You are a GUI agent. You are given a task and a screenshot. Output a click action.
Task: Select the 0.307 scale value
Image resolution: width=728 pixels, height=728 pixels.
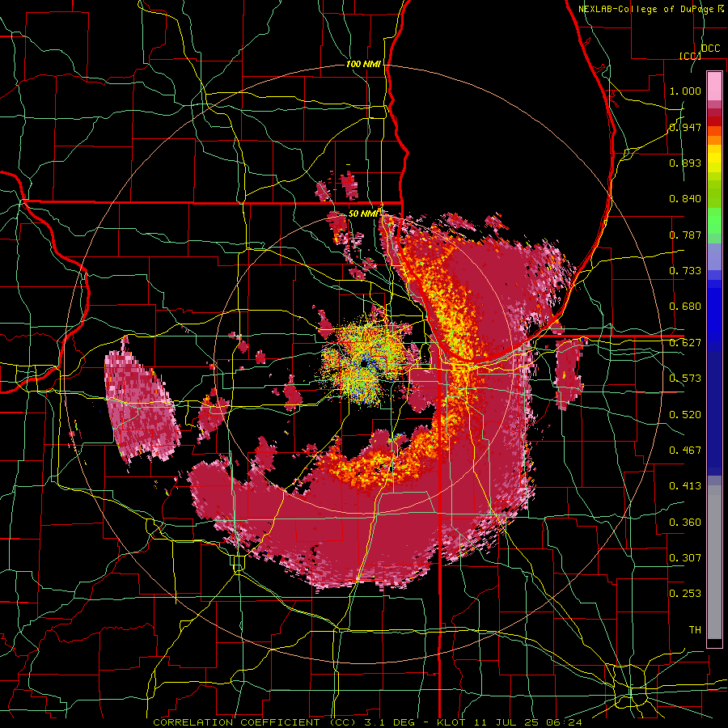tap(685, 558)
